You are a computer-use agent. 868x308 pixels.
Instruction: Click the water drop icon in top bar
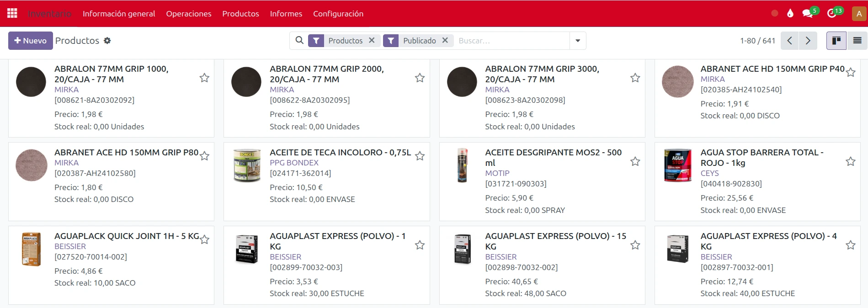(790, 14)
